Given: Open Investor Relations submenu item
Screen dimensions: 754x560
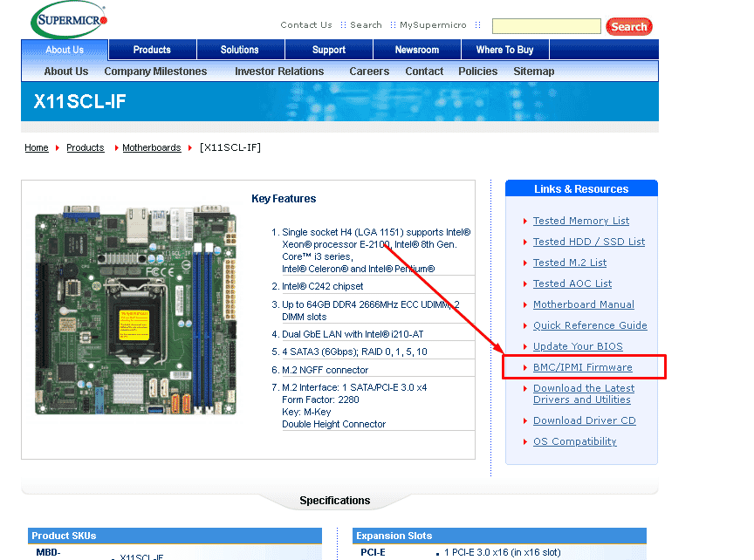Looking at the screenshot, I should coord(279,72).
